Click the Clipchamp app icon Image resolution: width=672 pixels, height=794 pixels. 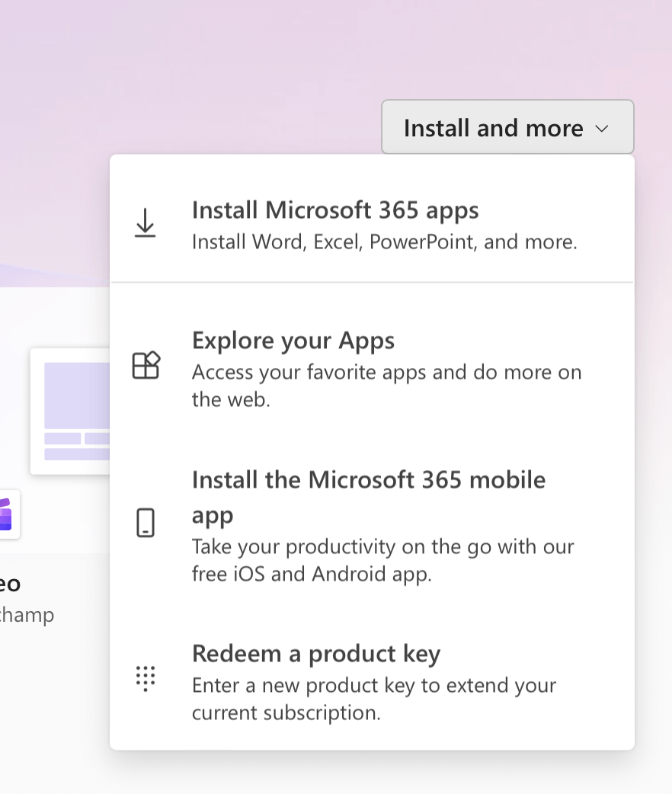coord(6,514)
